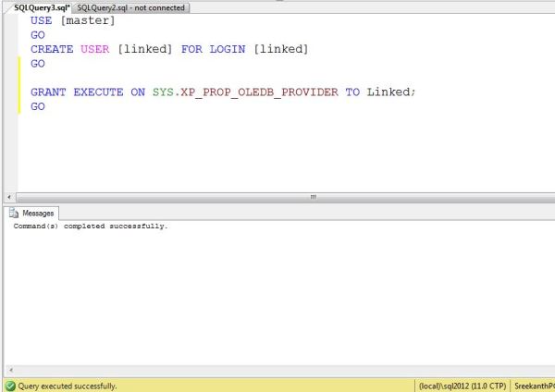Click the editor scrollbar left arrow
Screen dimensions: 555x392
point(9,197)
